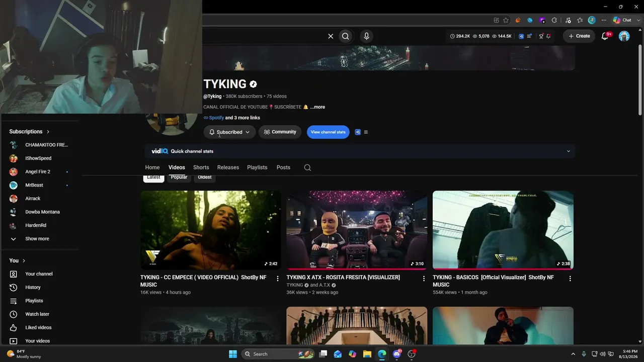Image resolution: width=644 pixels, height=362 pixels.
Task: Open File Explorer from the taskbar
Action: [x=367, y=354]
